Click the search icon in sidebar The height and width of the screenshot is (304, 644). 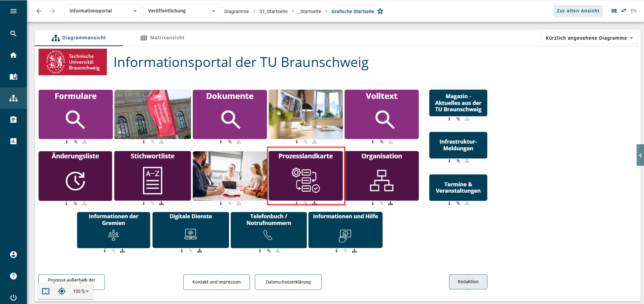click(x=13, y=33)
